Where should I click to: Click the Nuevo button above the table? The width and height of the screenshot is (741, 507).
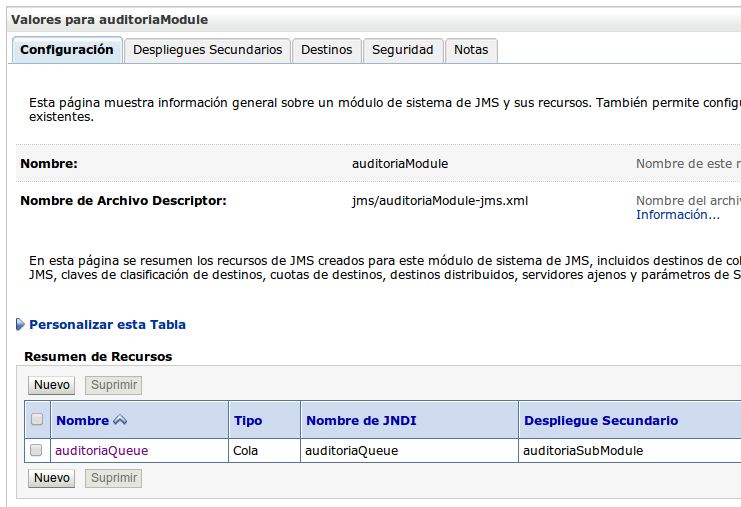(x=52, y=385)
